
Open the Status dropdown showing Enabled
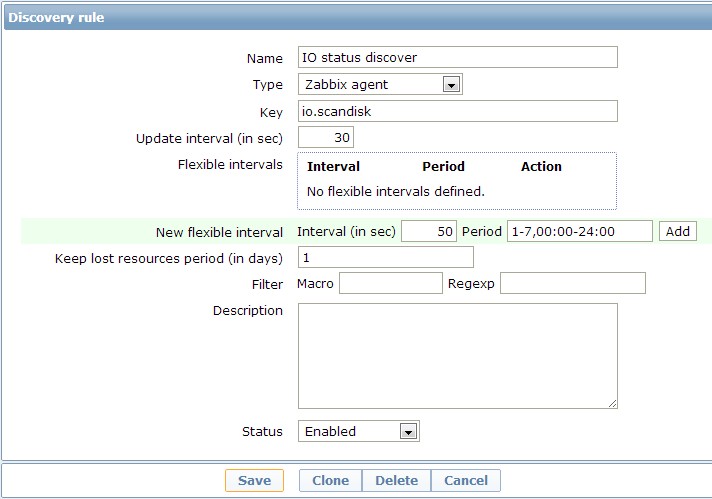358,431
